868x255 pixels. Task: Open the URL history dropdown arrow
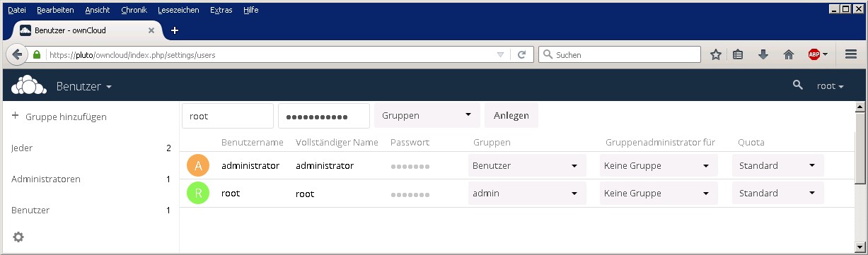pyautogui.click(x=500, y=54)
